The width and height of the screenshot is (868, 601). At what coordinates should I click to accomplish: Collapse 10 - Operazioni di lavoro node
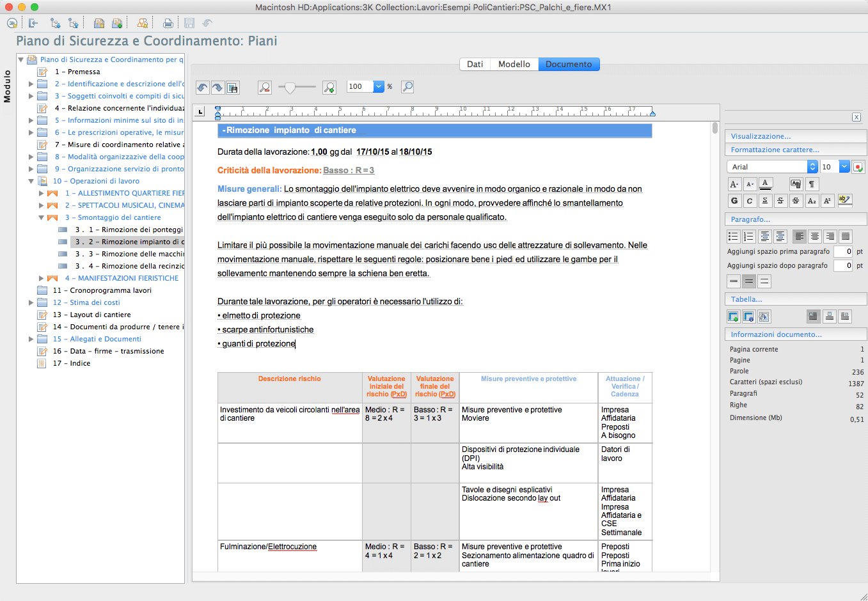click(31, 181)
